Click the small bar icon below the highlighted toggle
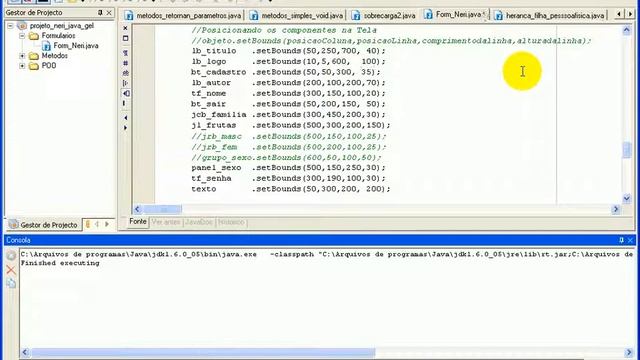 (x=124, y=103)
